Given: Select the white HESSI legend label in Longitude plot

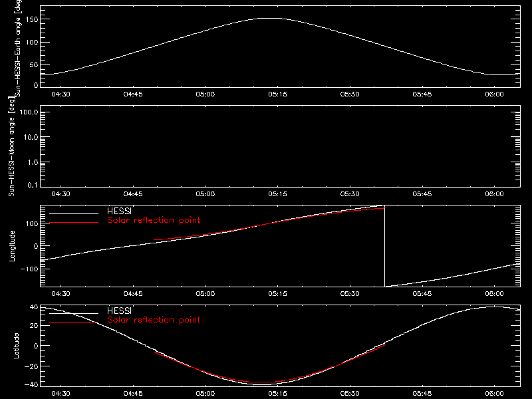Looking at the screenshot, I should (119, 211).
